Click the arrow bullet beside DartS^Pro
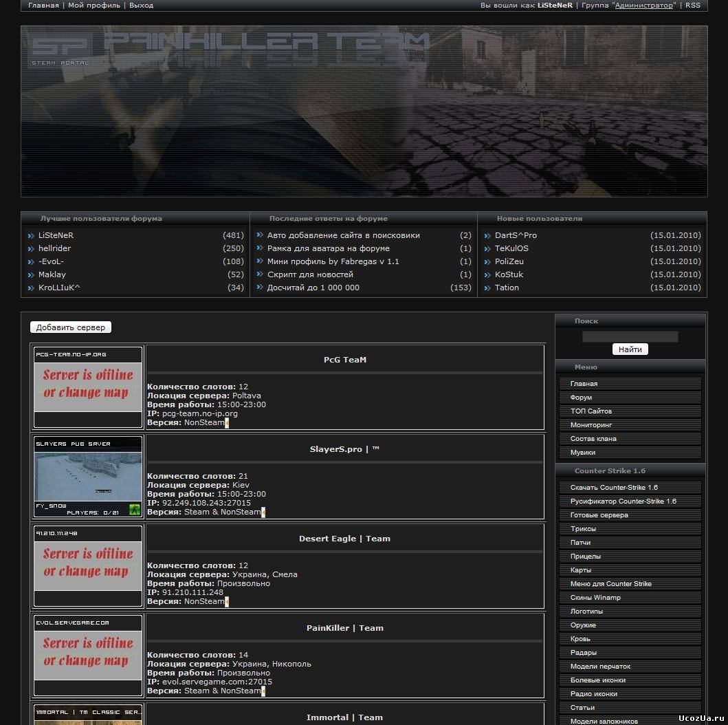Viewport: 728px width, 725px height. 487,236
